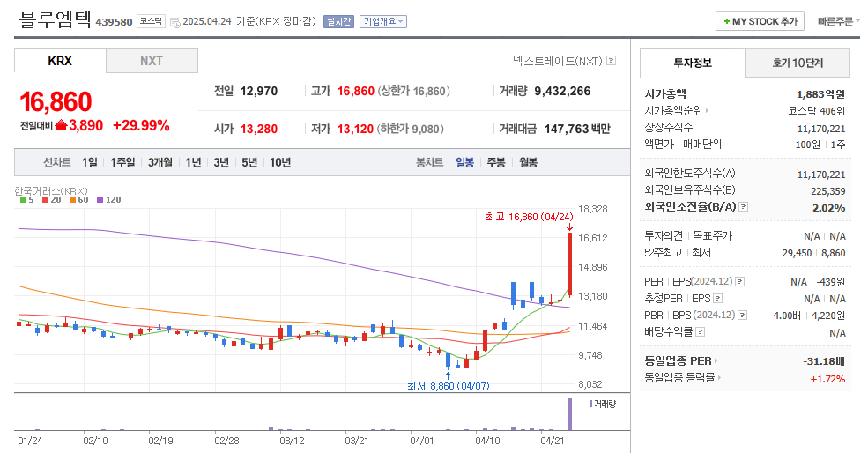Image resolution: width=868 pixels, height=453 pixels.
Task: Click the 넥스트레이드(NXT) label
Action: [x=558, y=61]
